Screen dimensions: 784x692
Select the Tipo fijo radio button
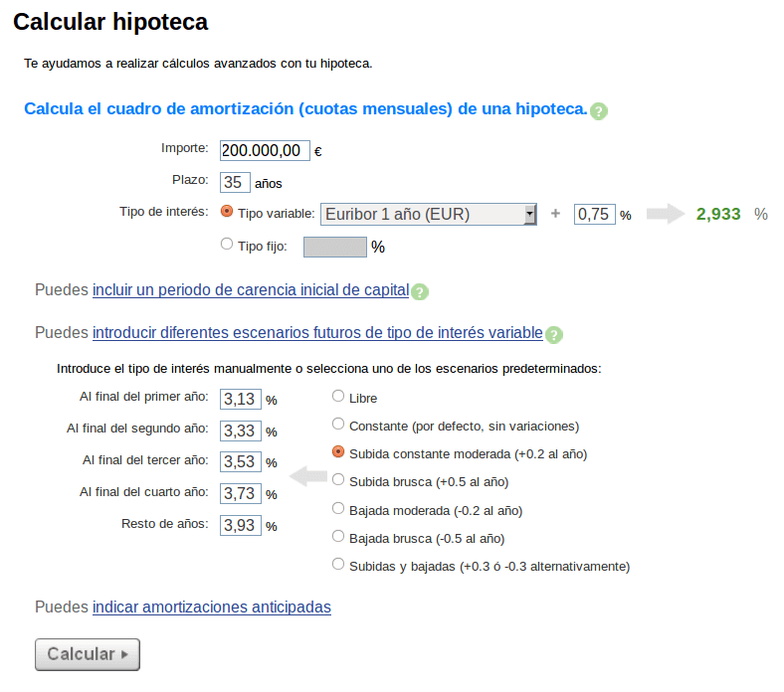click(x=227, y=244)
